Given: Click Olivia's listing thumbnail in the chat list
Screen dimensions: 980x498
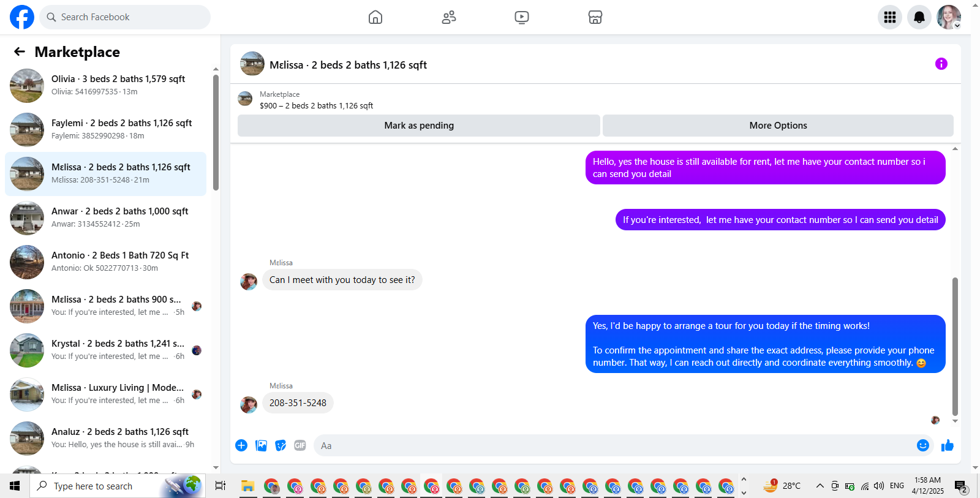Looking at the screenshot, I should [27, 86].
